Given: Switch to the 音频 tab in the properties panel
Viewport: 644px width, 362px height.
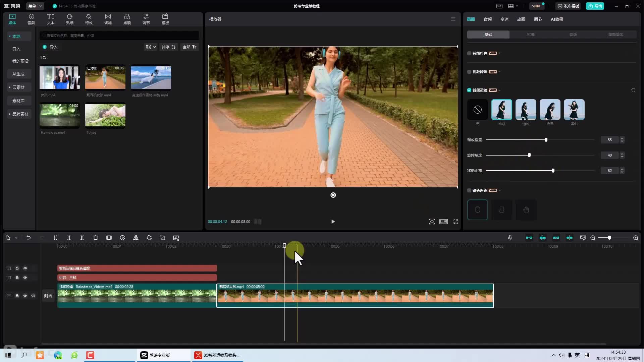Looking at the screenshot, I should [488, 19].
